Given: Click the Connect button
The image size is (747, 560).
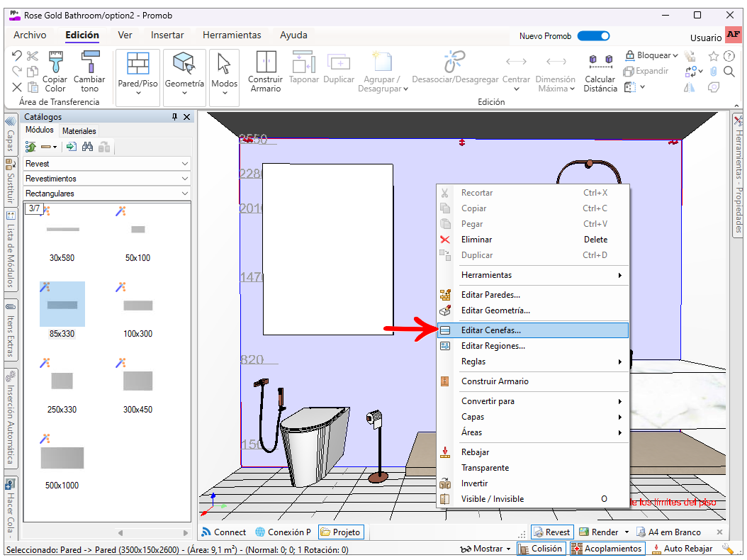Looking at the screenshot, I should tap(224, 532).
